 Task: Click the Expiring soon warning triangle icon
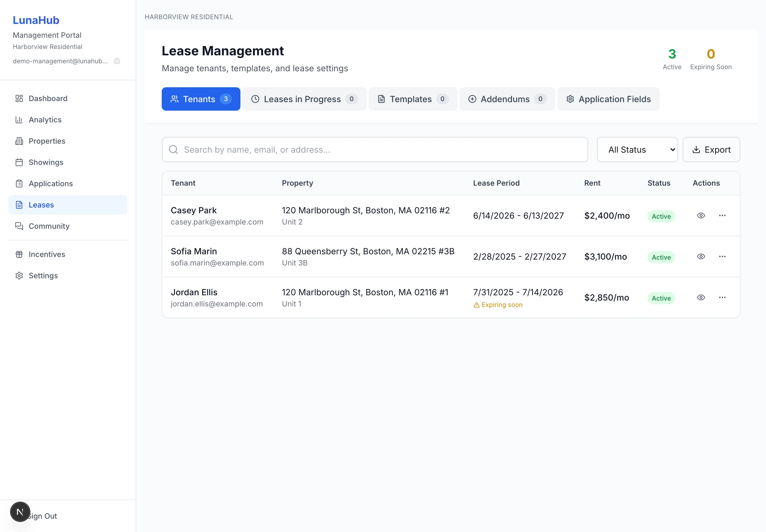[x=477, y=305]
